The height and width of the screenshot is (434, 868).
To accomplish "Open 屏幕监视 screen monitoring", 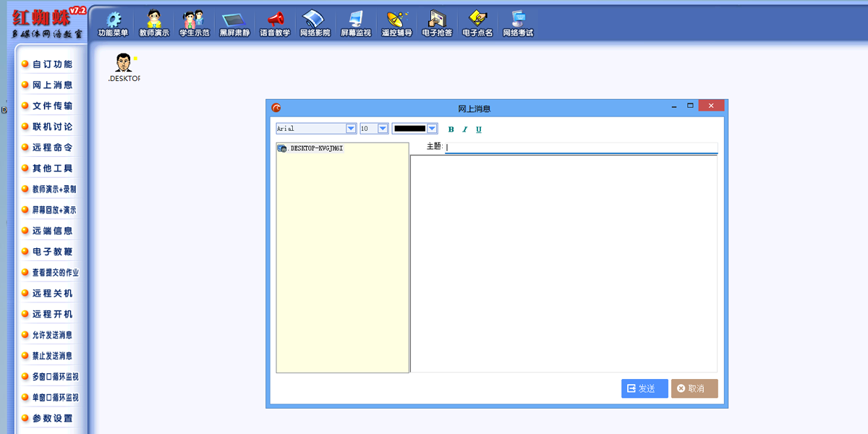I will (355, 21).
